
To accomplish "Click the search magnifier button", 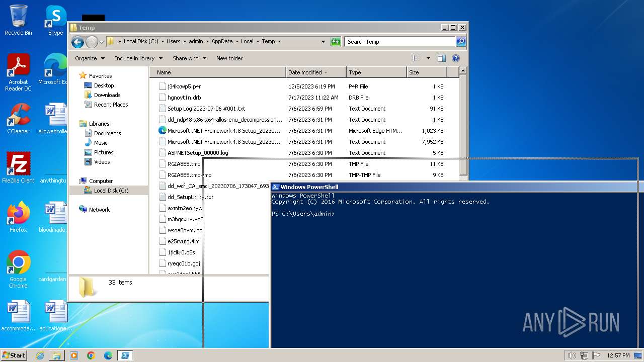I will 461,42.
